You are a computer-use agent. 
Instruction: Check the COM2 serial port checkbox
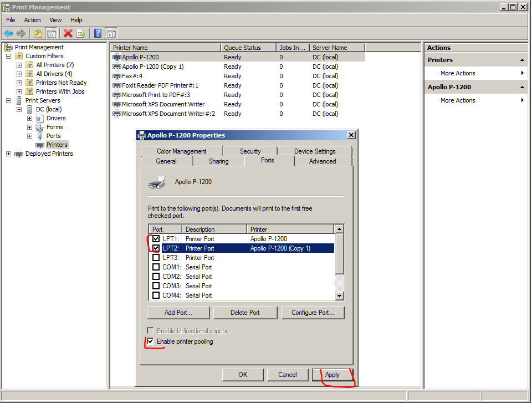click(x=156, y=277)
